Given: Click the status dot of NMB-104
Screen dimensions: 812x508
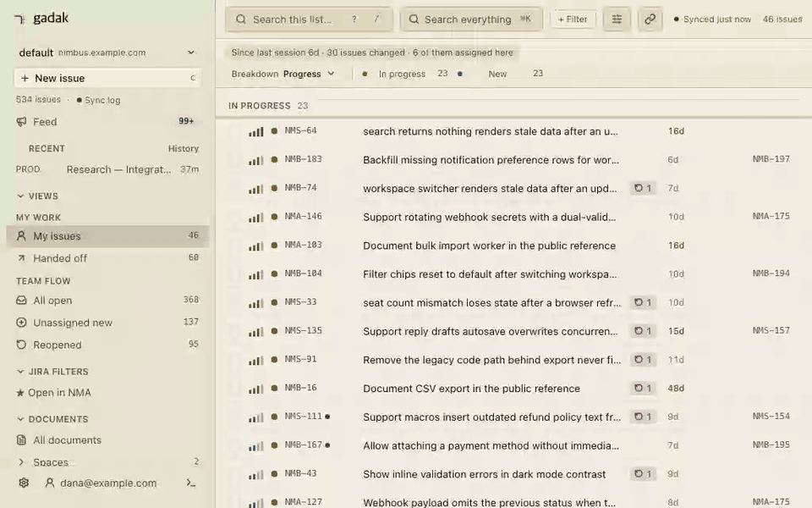Looking at the screenshot, I should [274, 273].
